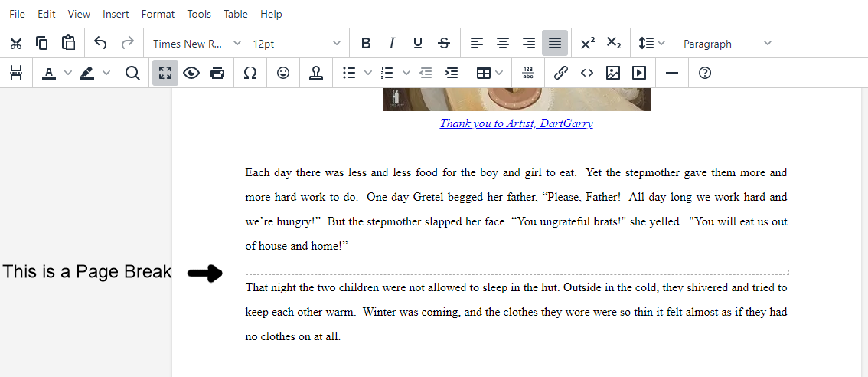Apply text color with the A icon
The width and height of the screenshot is (868, 377).
49,73
